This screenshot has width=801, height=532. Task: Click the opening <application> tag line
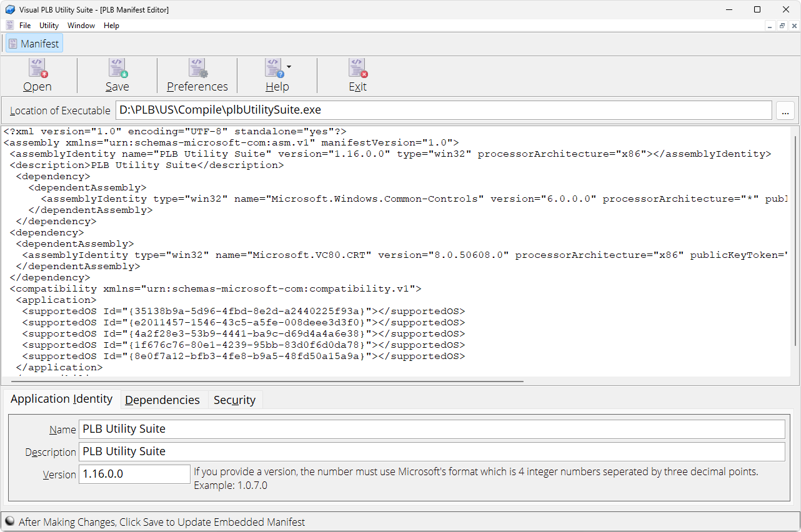coord(56,300)
